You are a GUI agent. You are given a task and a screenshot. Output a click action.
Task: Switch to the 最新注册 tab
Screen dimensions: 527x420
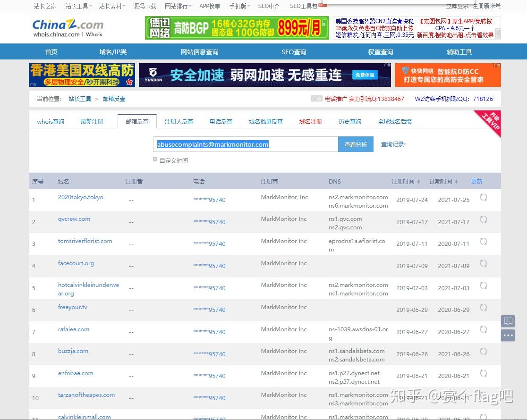point(92,121)
